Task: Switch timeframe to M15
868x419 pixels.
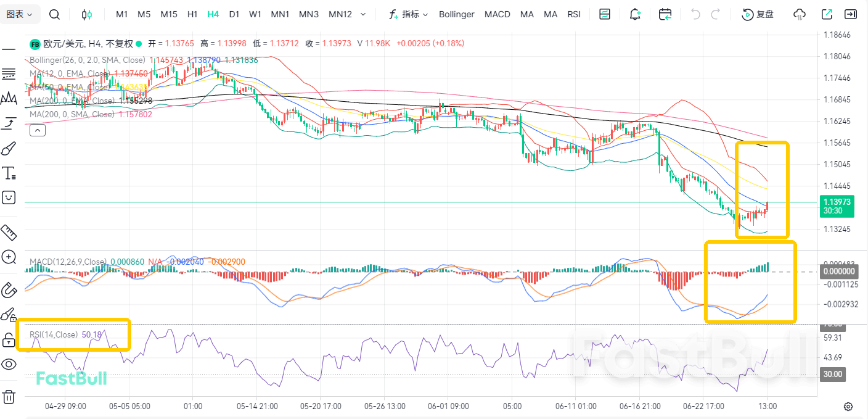Action: tap(168, 14)
